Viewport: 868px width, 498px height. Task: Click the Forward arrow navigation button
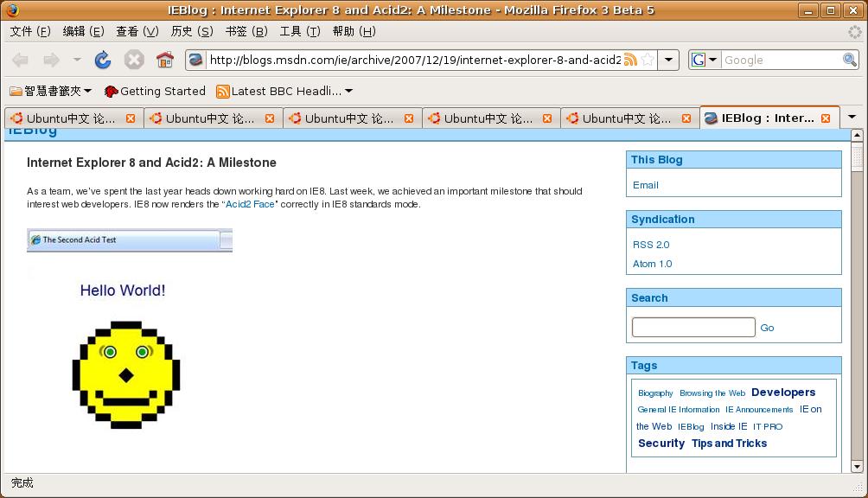51,60
